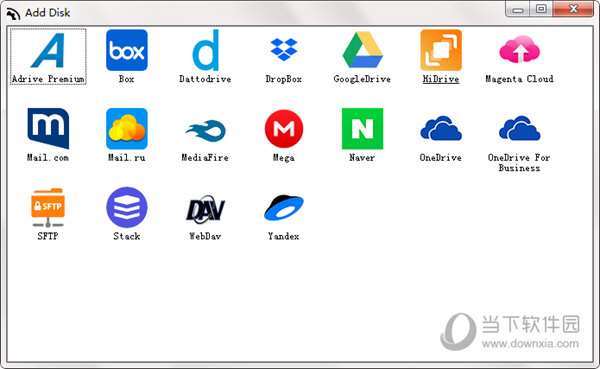Minimize the Add Disk window
The height and width of the screenshot is (369, 600).
click(x=518, y=9)
